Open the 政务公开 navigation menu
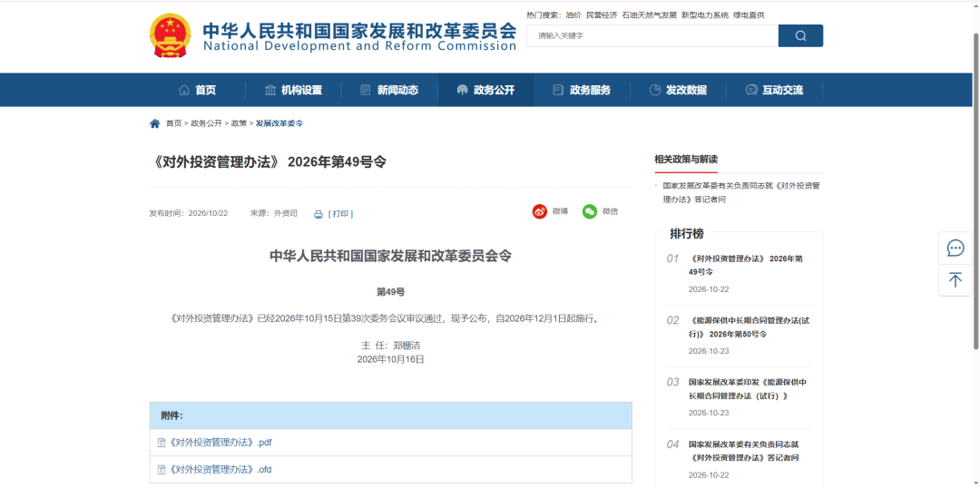This screenshot has height=488, width=980. coord(485,90)
